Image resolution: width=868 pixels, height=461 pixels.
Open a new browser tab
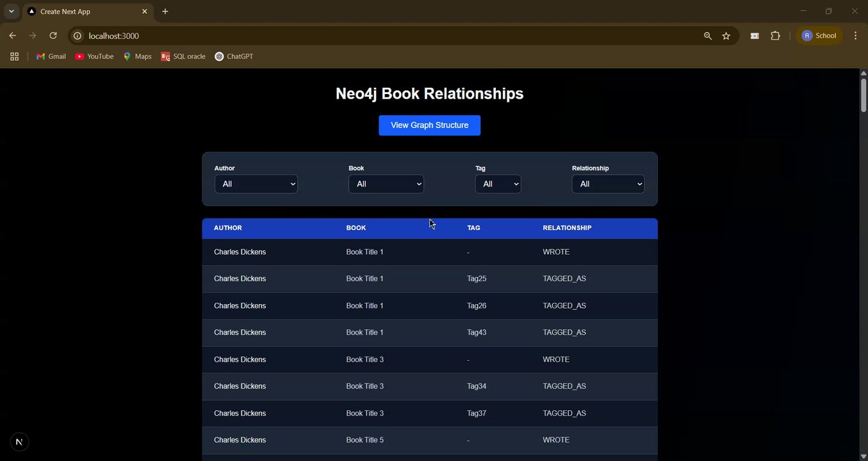click(x=165, y=12)
